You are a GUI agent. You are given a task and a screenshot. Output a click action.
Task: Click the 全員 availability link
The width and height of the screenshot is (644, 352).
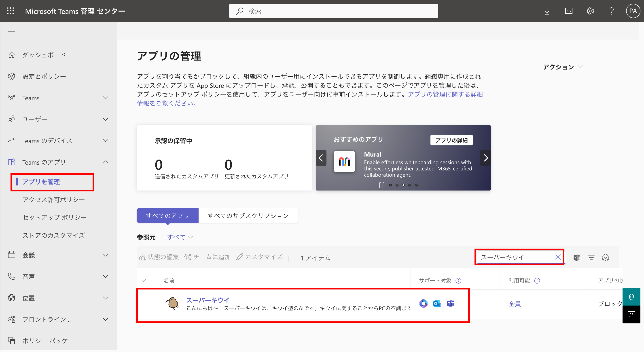click(x=515, y=304)
